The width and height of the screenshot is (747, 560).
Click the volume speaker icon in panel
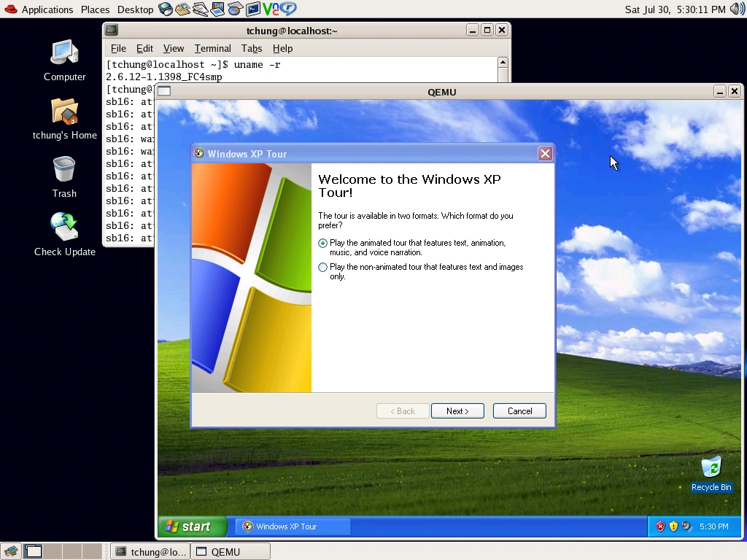click(737, 9)
